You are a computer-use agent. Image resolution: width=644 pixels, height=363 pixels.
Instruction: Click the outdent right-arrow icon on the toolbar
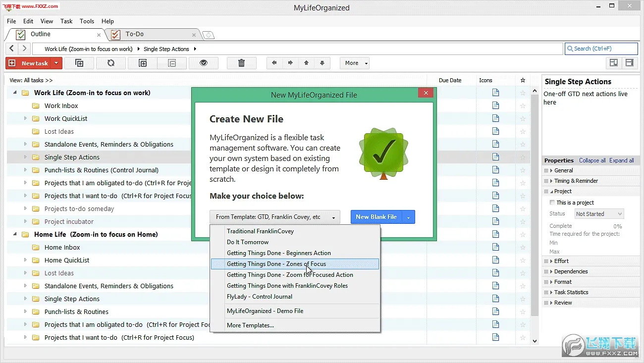point(291,63)
